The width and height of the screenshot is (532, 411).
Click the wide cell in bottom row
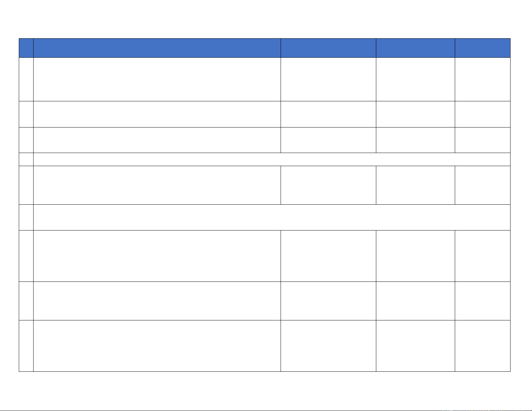(x=157, y=346)
